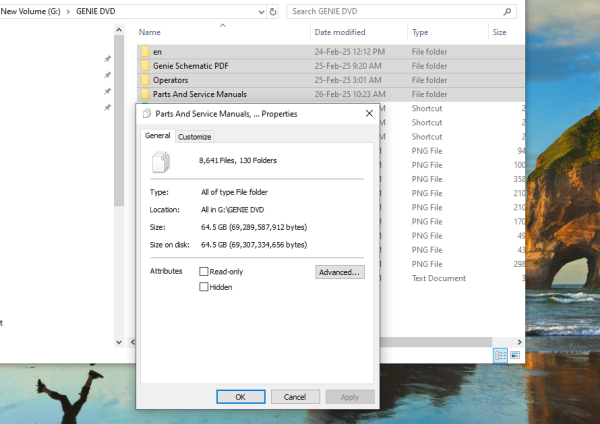Viewport: 600px width, 424px height.
Task: Click date 26-Feb-25 10:23 AM cell
Action: pos(350,94)
